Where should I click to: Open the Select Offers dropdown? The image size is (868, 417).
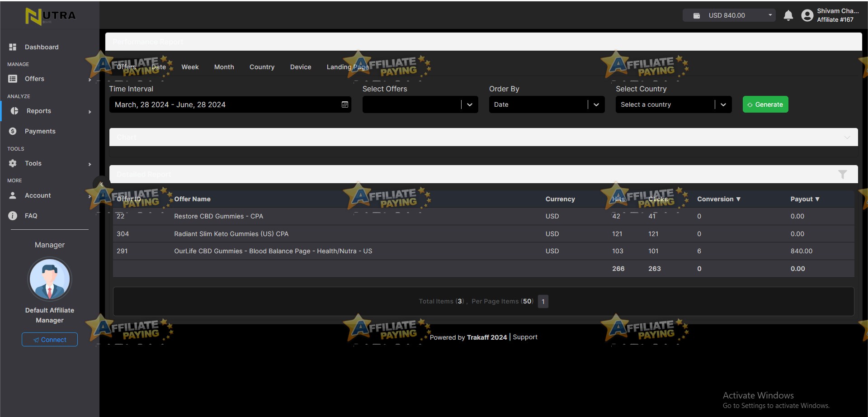click(420, 104)
